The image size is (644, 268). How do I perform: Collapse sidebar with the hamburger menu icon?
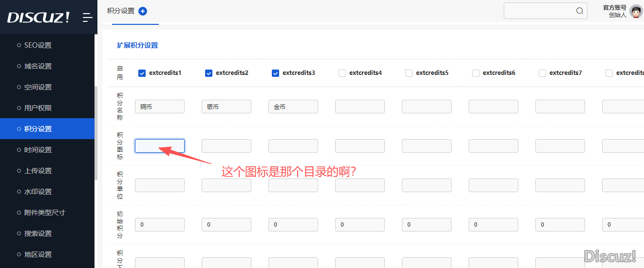pyautogui.click(x=87, y=18)
